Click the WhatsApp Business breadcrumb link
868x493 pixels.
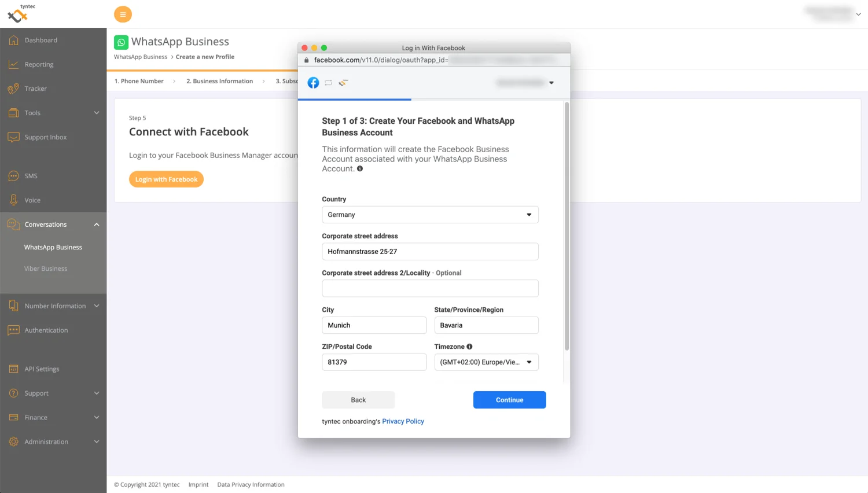pyautogui.click(x=141, y=57)
